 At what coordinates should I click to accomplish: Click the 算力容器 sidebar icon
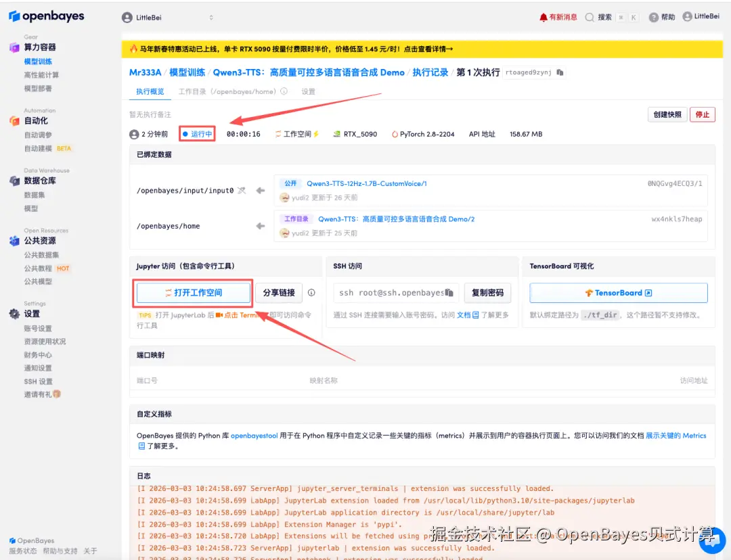point(14,47)
